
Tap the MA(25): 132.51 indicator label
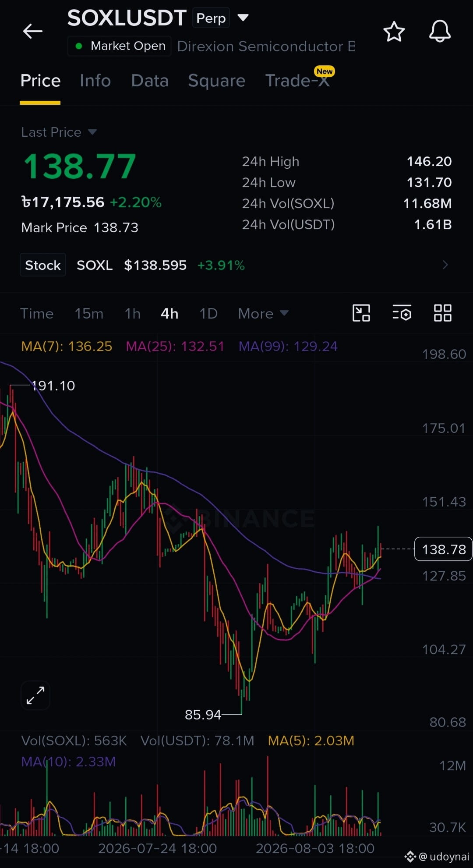tap(175, 346)
